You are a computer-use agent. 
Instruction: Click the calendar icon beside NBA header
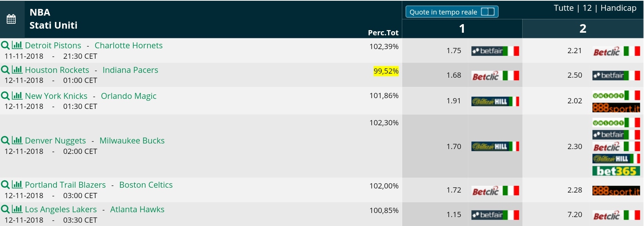point(11,19)
